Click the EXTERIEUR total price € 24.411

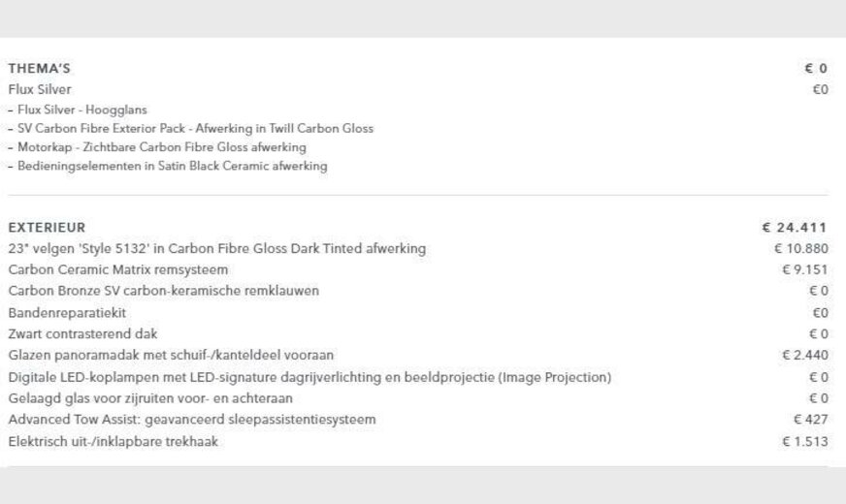795,228
